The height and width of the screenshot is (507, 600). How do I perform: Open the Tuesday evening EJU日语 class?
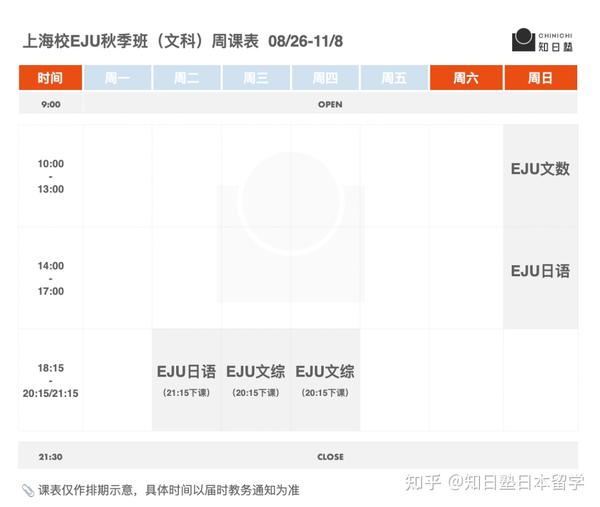tap(186, 380)
